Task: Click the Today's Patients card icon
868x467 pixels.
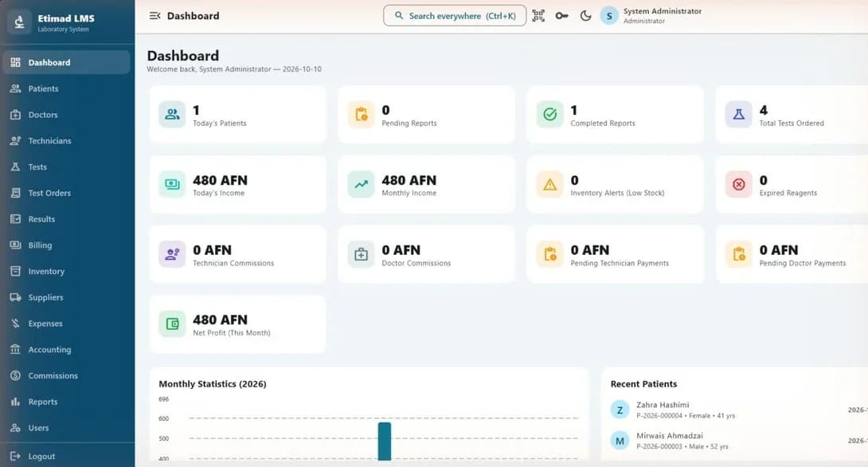Action: [172, 115]
